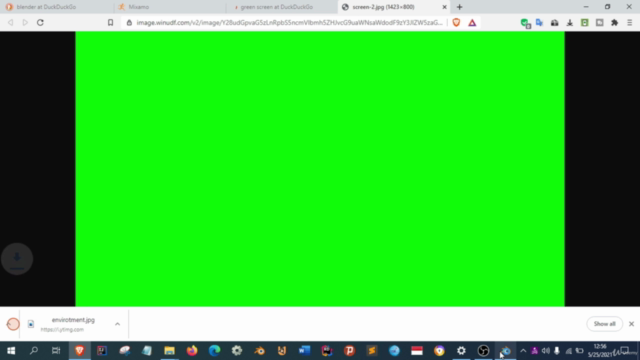Launch Microsoft Edge from the taskbar
640x360 pixels.
214,351
